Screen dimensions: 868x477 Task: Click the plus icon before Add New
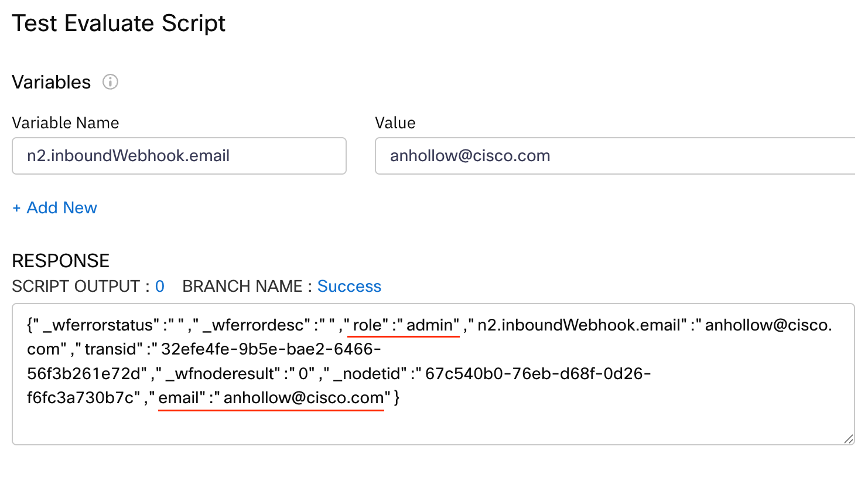16,208
